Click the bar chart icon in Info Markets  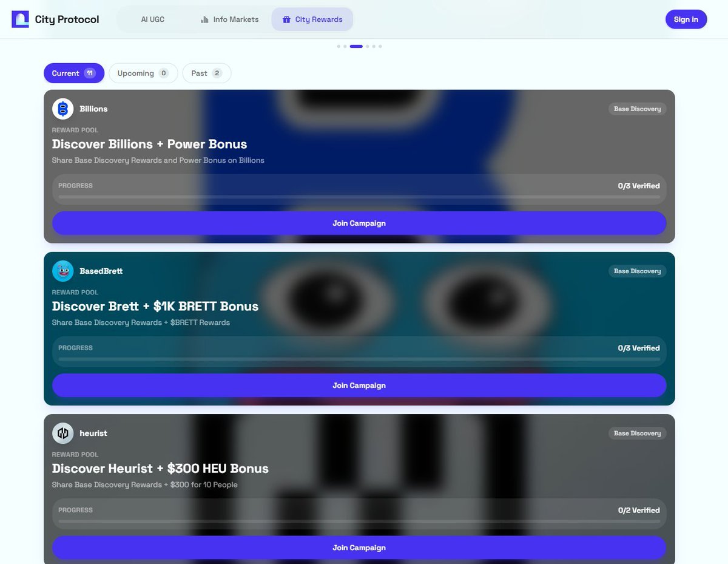[204, 19]
